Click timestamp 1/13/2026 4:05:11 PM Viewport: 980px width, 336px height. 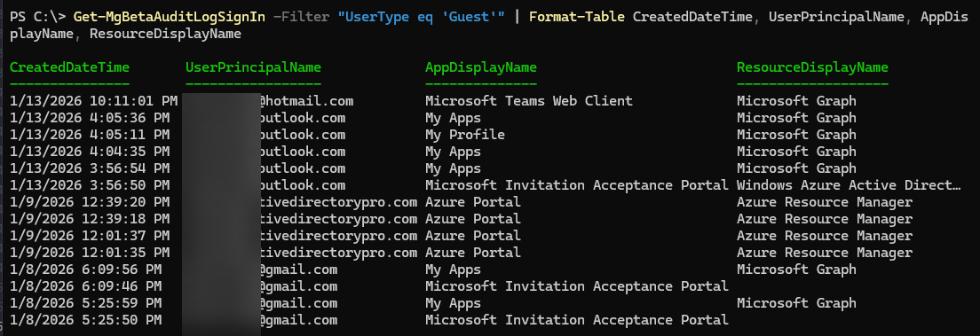coord(90,135)
